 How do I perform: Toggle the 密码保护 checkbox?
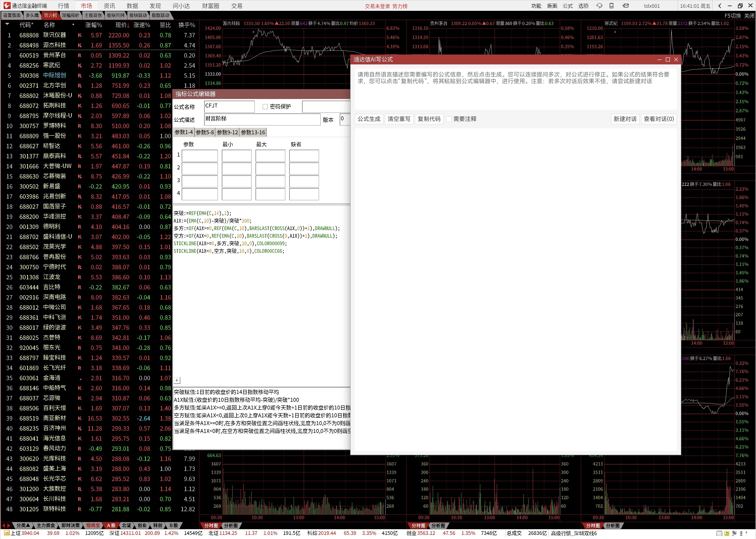pos(265,107)
